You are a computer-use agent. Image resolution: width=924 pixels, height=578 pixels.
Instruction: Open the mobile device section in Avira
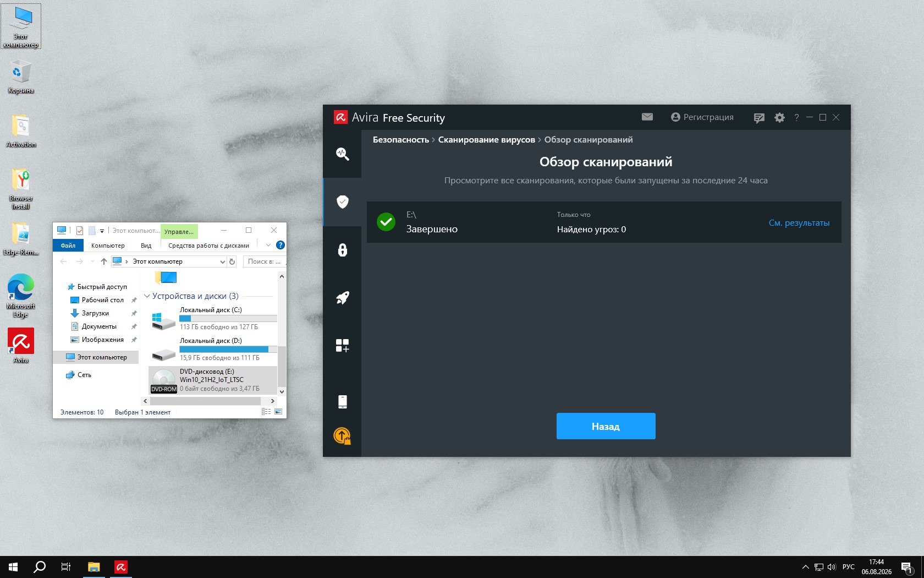click(342, 402)
